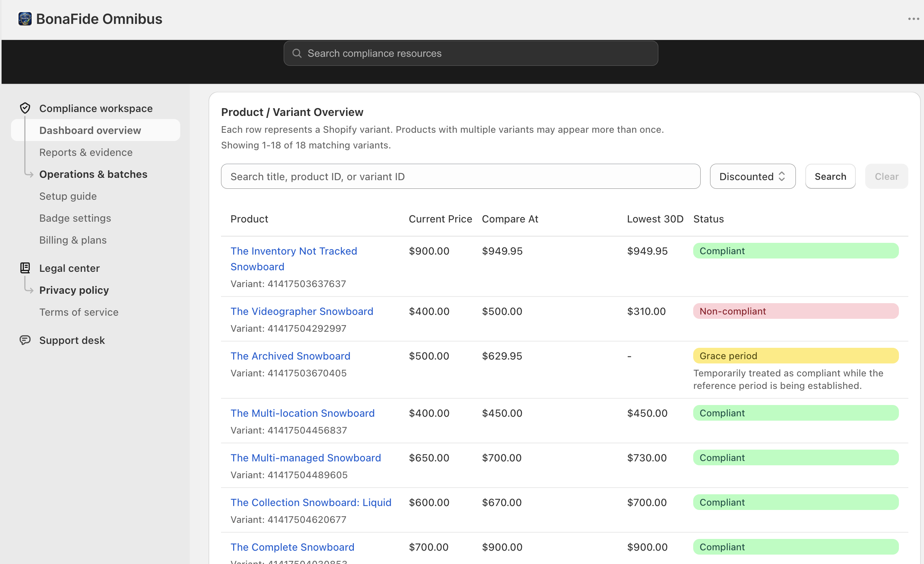Image resolution: width=924 pixels, height=564 pixels.
Task: Open The Inventory Not Tracked Snowboard link
Action: point(294,259)
